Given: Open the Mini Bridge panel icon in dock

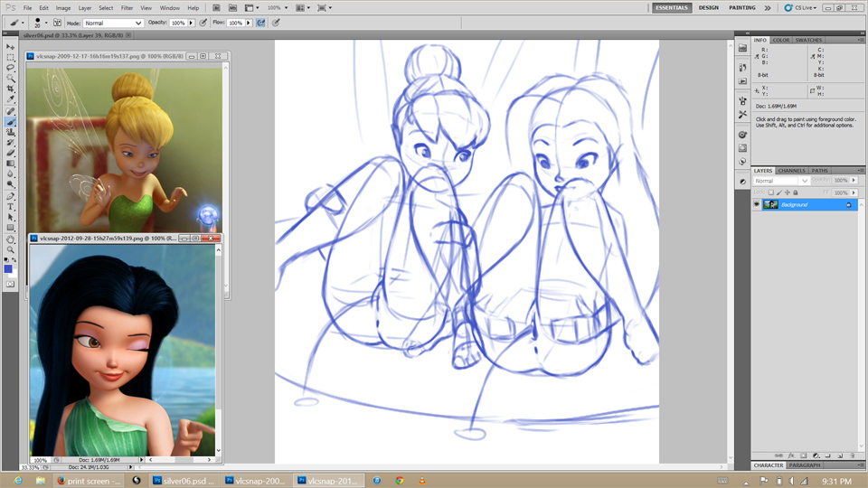Looking at the screenshot, I should pyautogui.click(x=742, y=48).
